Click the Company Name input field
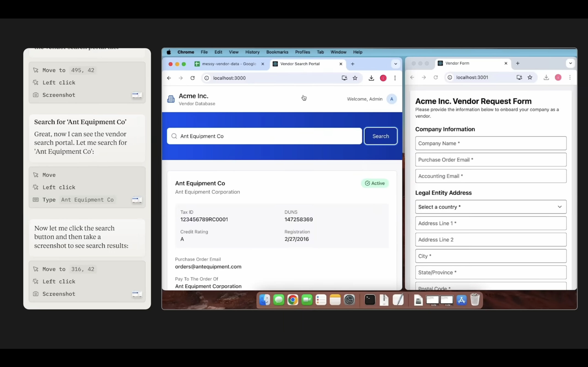588x367 pixels. [x=491, y=143]
